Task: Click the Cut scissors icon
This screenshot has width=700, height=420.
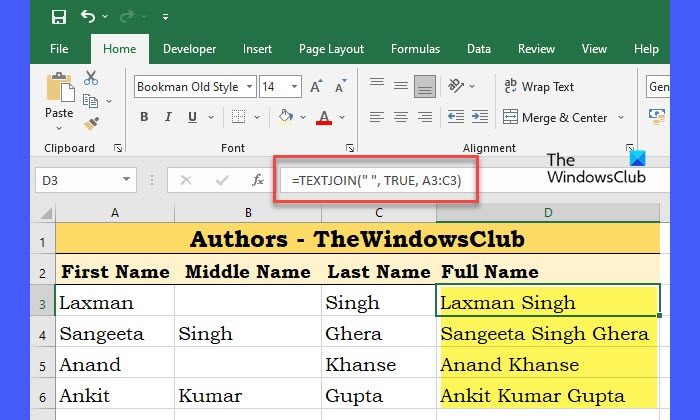Action: click(x=91, y=78)
